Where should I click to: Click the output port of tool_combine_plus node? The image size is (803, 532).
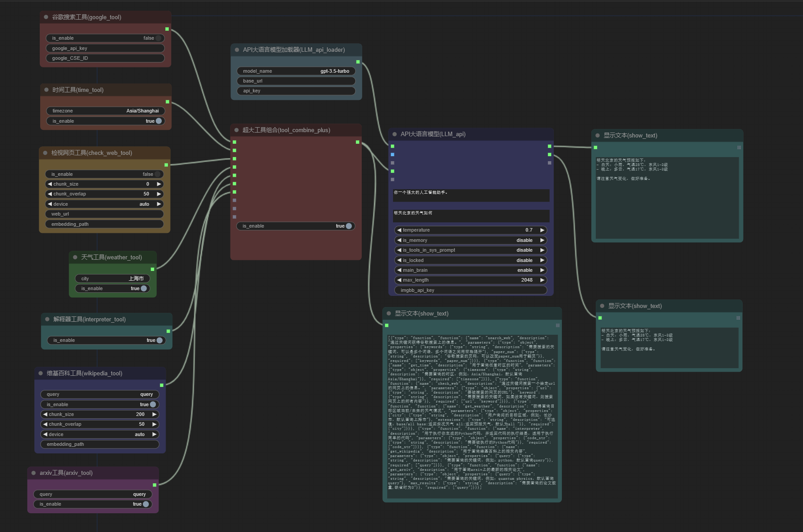click(357, 142)
